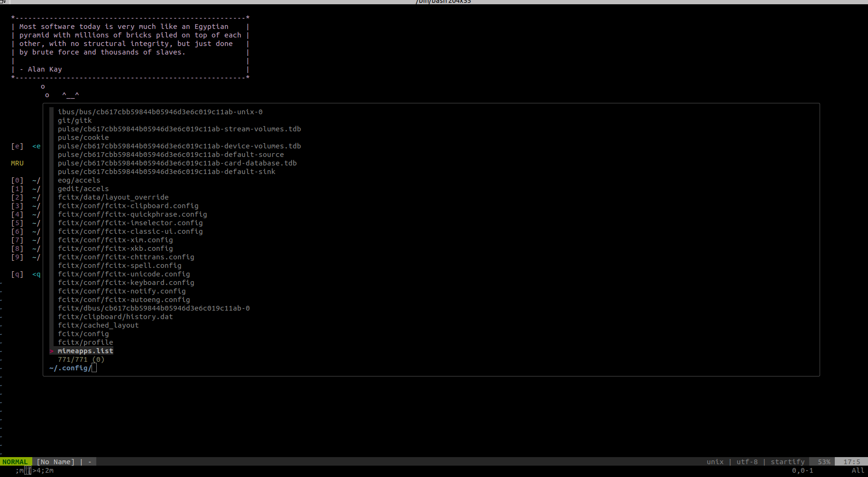Select fcitx-autoeng.config entry
Screen dimensions: 868x477
point(124,300)
